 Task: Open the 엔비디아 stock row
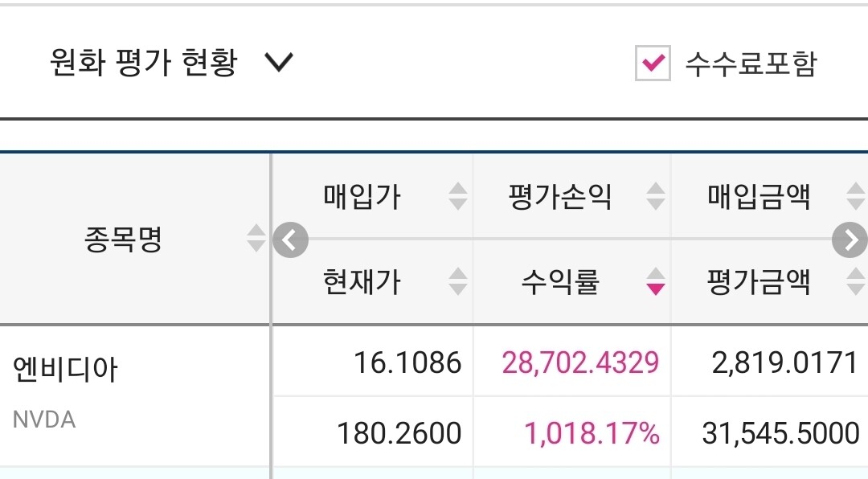pyautogui.click(x=66, y=370)
